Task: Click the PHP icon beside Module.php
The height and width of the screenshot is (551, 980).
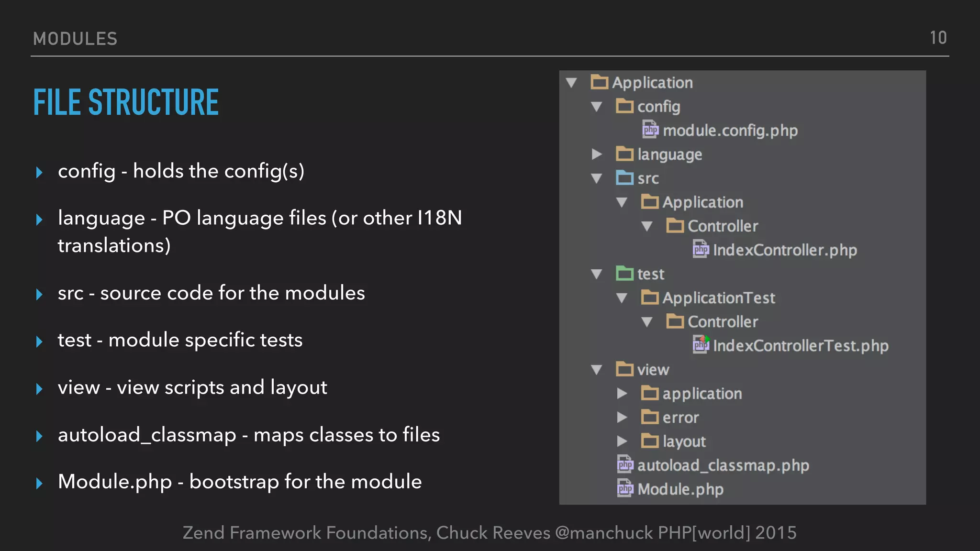Action: [x=625, y=488]
